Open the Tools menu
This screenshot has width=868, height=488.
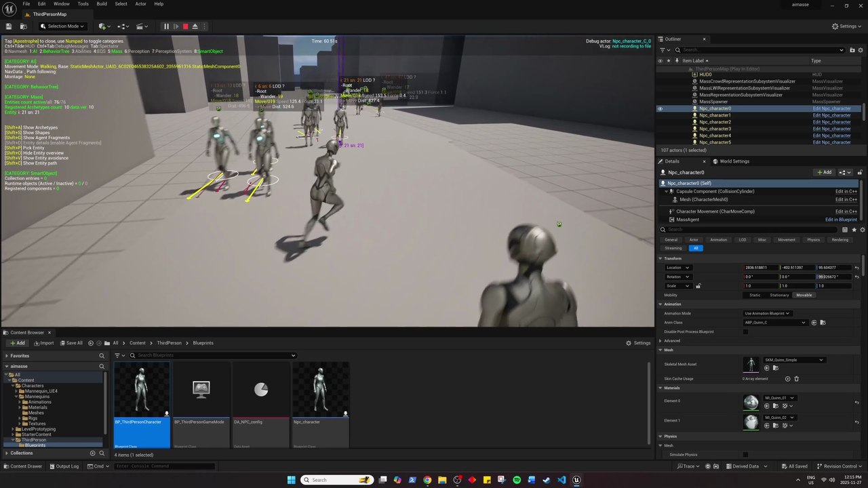83,4
